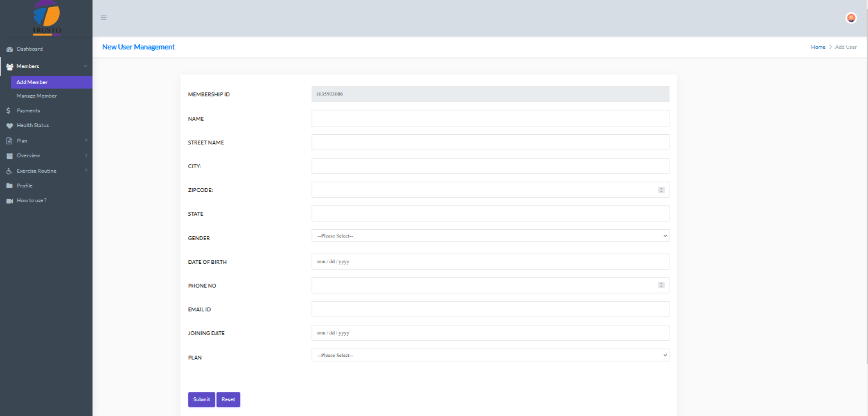
Task: Click the New User Management heading
Action: [x=138, y=47]
